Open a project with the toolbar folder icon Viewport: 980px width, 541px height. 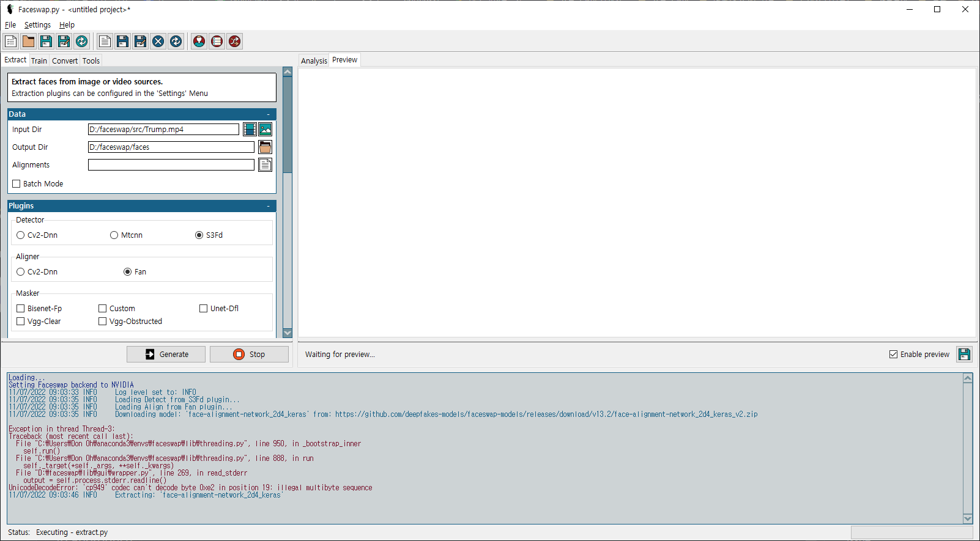pyautogui.click(x=29, y=41)
